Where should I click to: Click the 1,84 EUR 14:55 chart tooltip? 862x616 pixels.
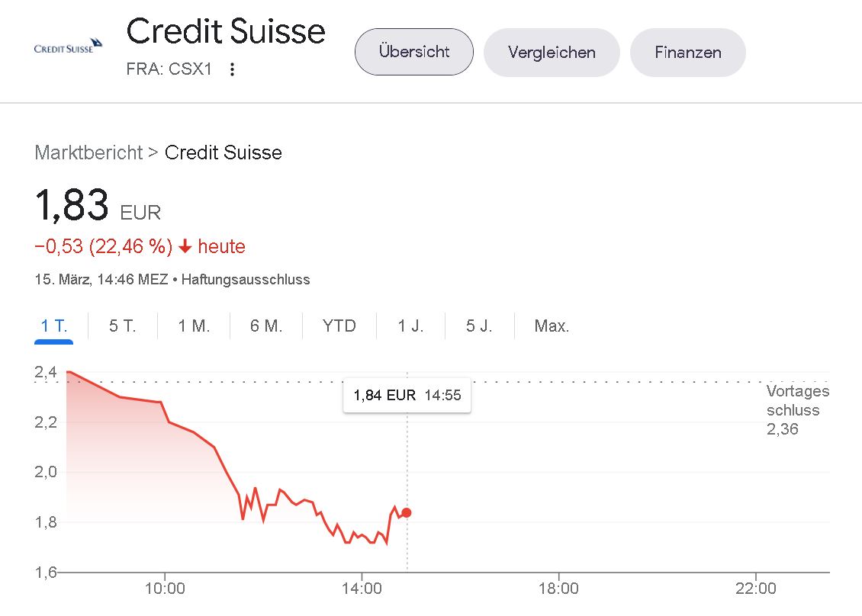[x=407, y=395]
